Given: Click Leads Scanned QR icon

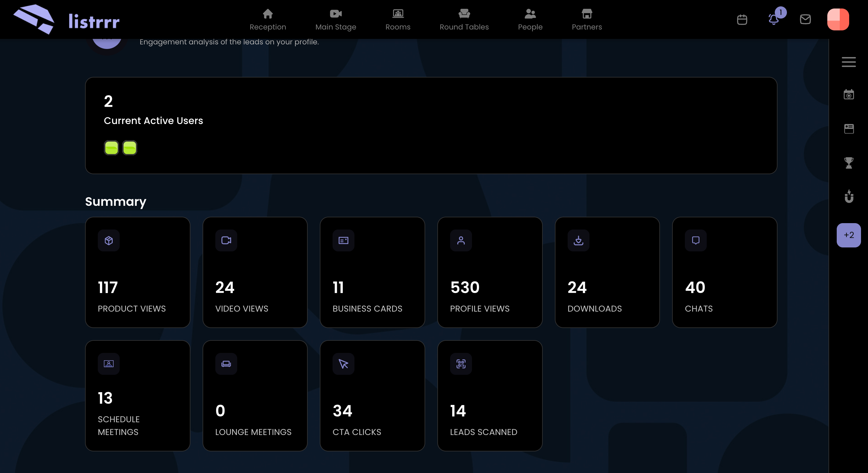Looking at the screenshot, I should click(x=461, y=364).
